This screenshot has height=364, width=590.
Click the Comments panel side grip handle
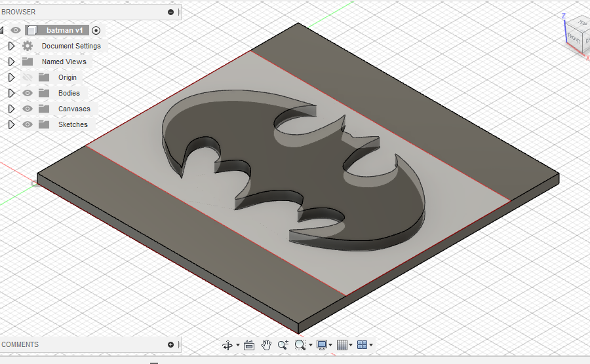point(180,344)
